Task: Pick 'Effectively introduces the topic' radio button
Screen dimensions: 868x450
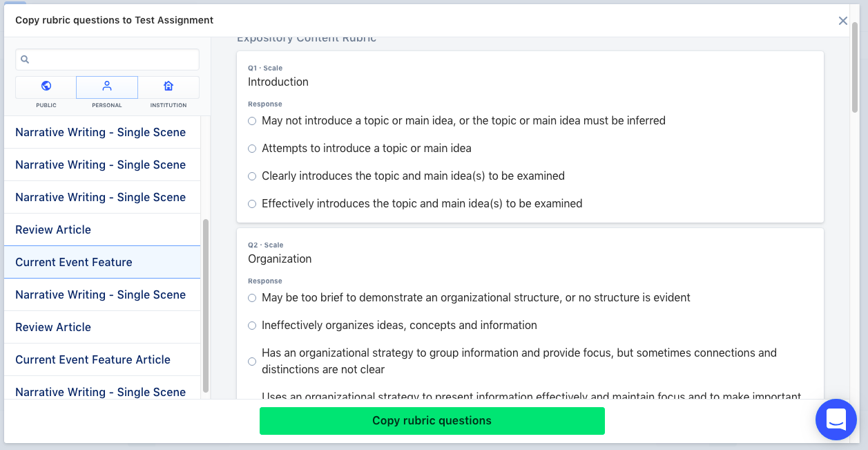Action: pos(252,204)
